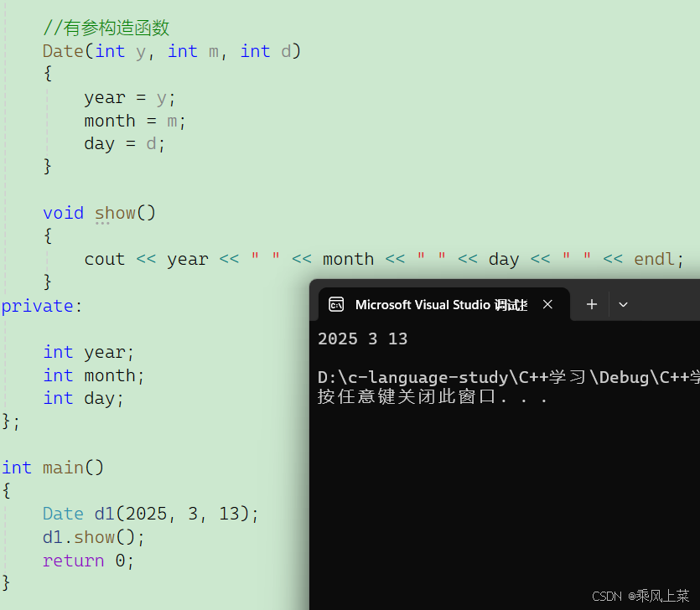Click the 'main' function name
Image resolution: width=700 pixels, height=610 pixels.
[x=63, y=468]
